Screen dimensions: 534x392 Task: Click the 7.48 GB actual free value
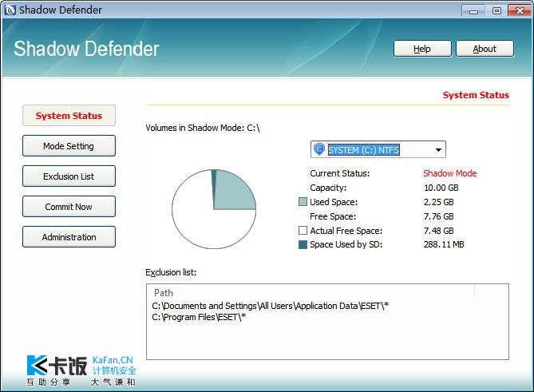pos(439,231)
